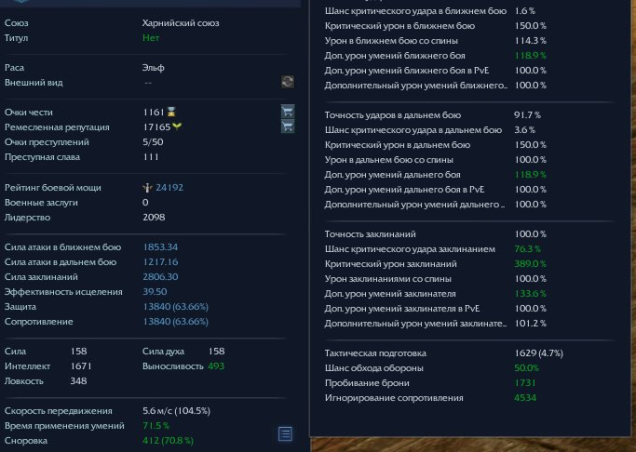Click the battle power rating emblem icon
The height and width of the screenshot is (452, 636).
tap(148, 187)
